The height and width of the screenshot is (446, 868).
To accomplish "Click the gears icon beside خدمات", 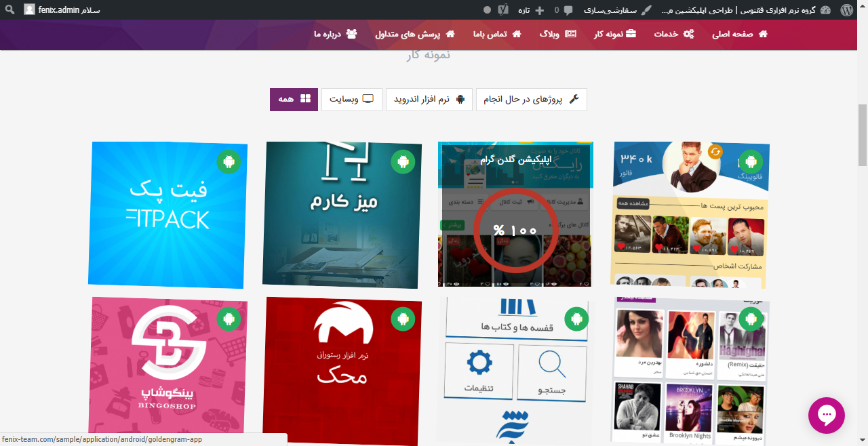I will 688,34.
